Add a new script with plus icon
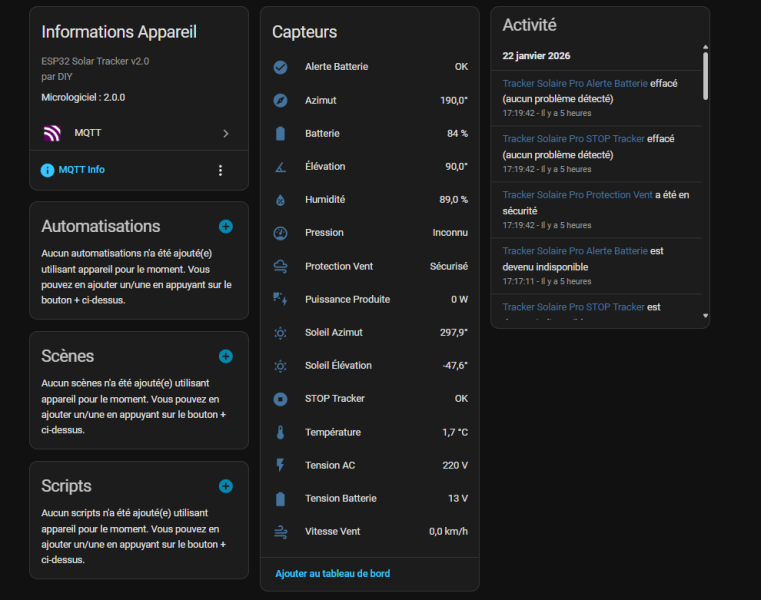Image resolution: width=761 pixels, height=600 pixels. (225, 486)
